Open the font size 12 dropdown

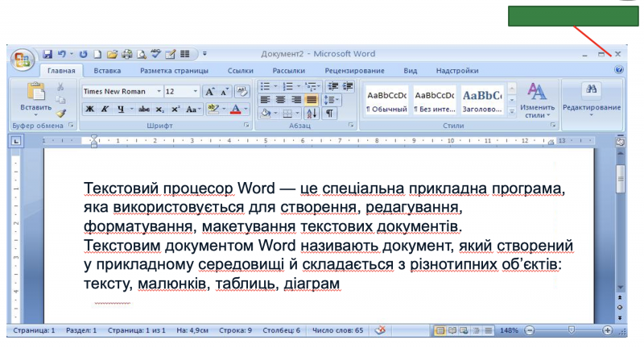[195, 91]
